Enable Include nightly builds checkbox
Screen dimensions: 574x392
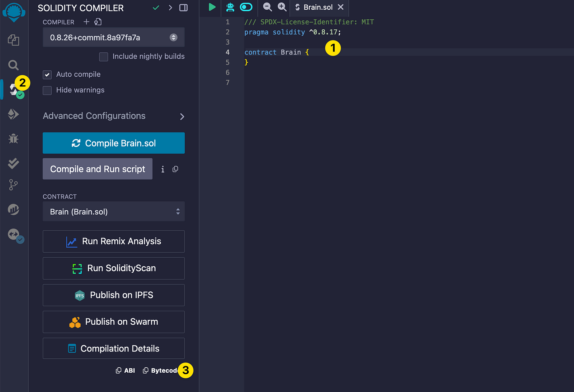(104, 57)
